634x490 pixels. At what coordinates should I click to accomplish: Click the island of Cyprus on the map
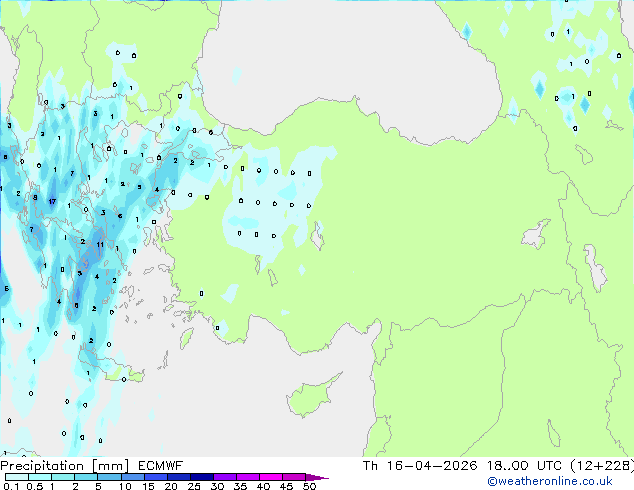click(311, 396)
